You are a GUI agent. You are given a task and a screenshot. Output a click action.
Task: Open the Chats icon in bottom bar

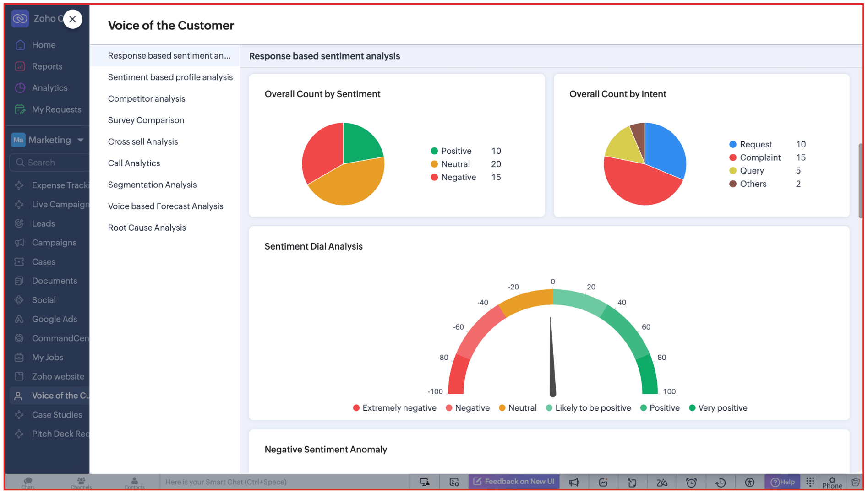tap(28, 482)
